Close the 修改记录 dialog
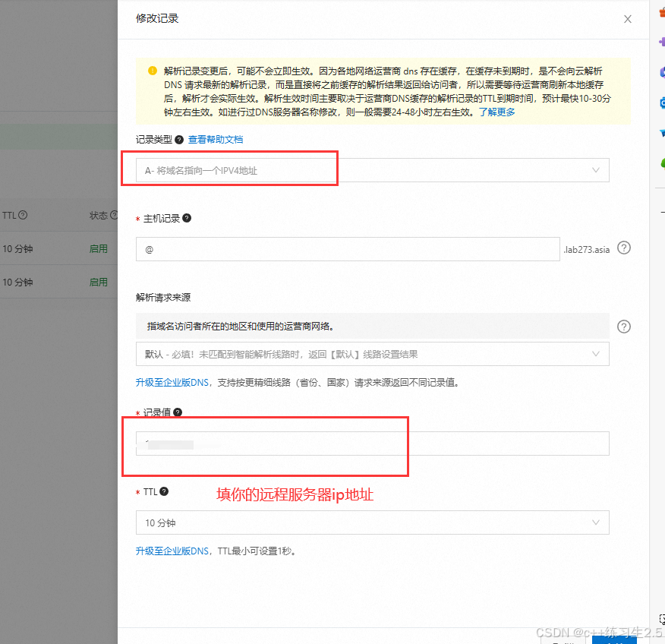Image resolution: width=665 pixels, height=644 pixels. (627, 19)
